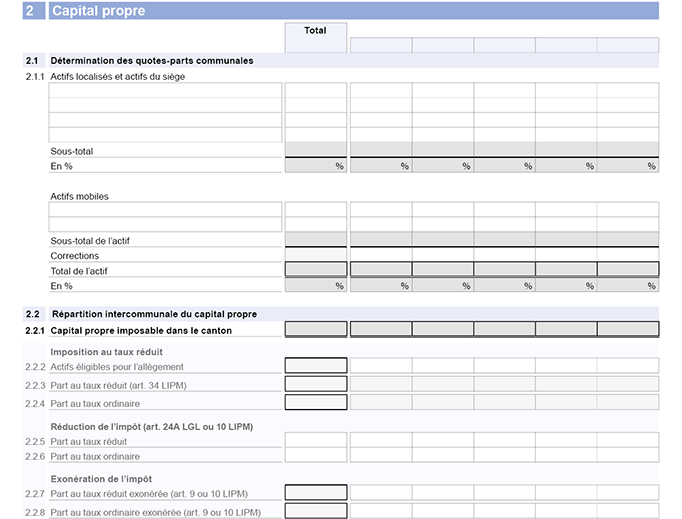Viewport: 682px width, 519px height.
Task: Select the Sous-total cell in the Total column
Action: pyautogui.click(x=315, y=150)
